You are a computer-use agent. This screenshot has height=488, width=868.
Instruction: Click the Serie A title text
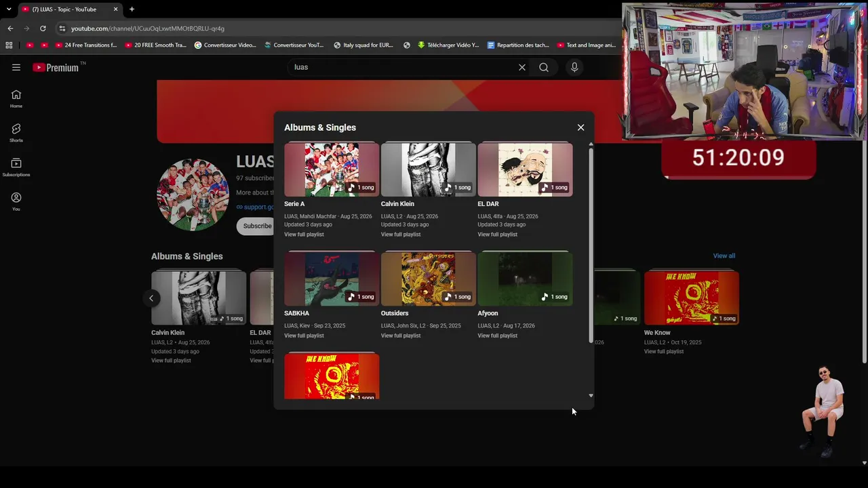coord(294,204)
